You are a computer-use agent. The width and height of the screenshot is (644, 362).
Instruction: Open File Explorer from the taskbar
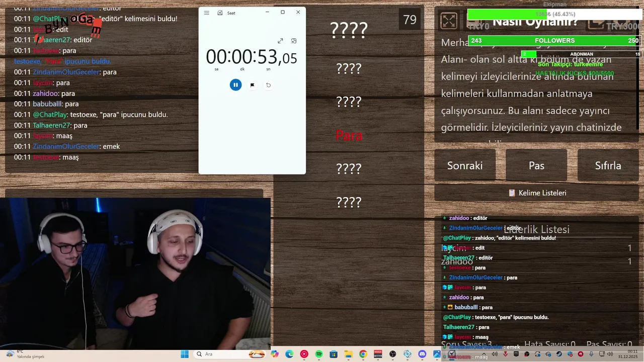[348, 354]
